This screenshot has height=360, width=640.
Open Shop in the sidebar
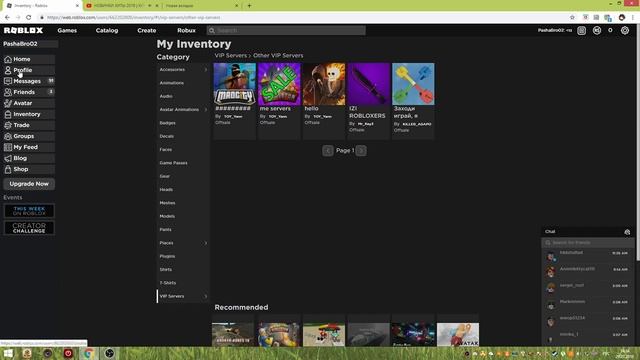29,169
